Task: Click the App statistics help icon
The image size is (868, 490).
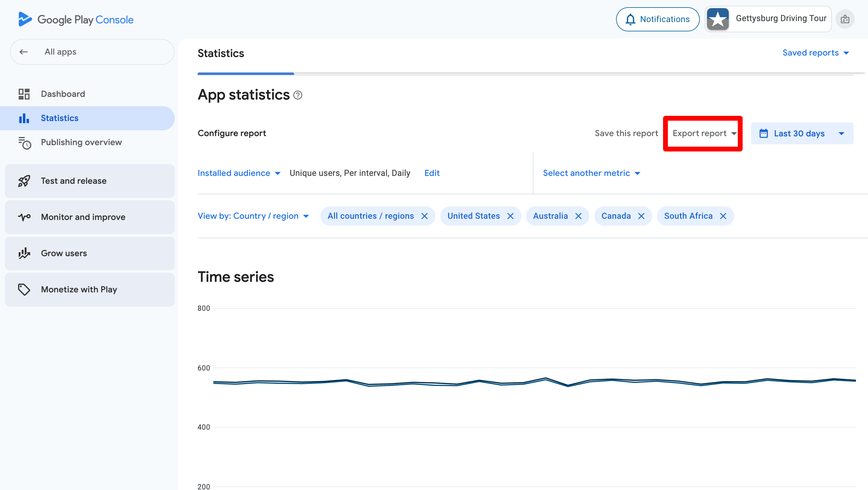Action: [x=298, y=95]
